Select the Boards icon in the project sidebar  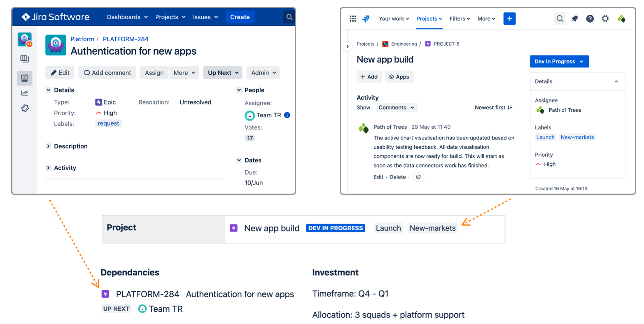(x=24, y=58)
